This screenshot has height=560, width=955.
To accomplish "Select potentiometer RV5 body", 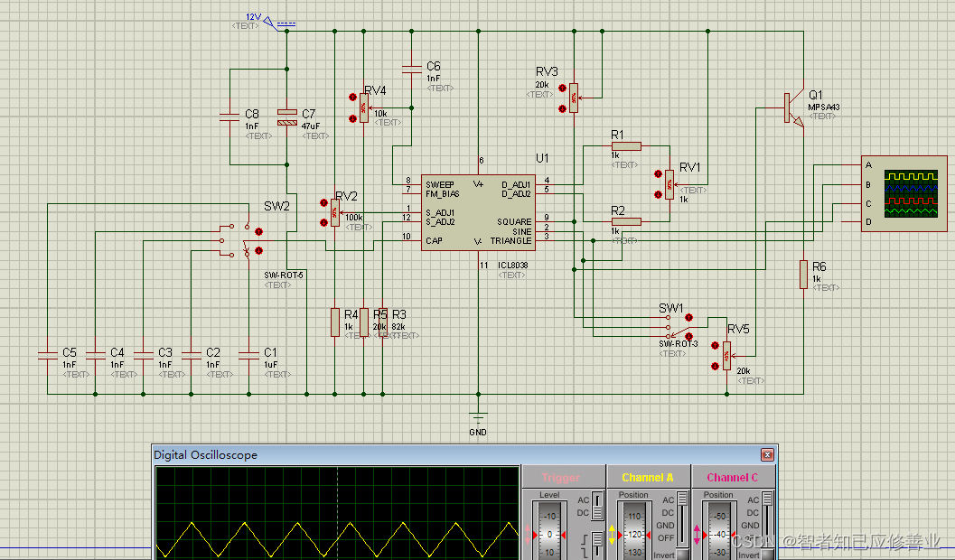I will (x=726, y=356).
